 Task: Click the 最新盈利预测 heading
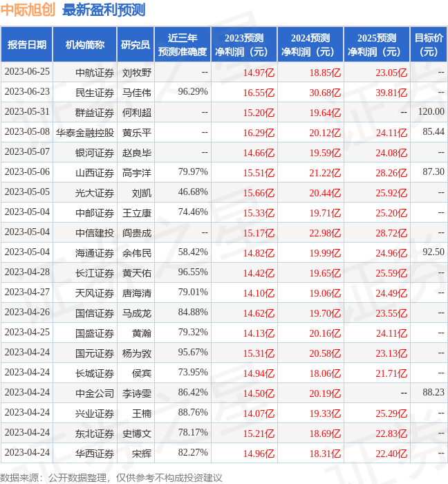[104, 10]
